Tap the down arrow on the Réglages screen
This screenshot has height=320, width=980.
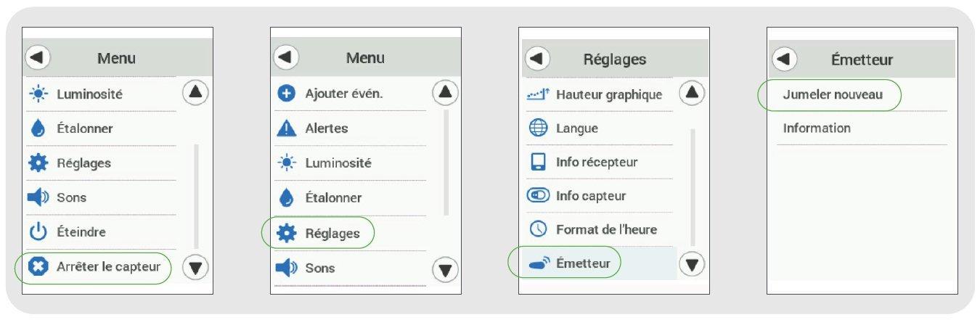click(692, 264)
